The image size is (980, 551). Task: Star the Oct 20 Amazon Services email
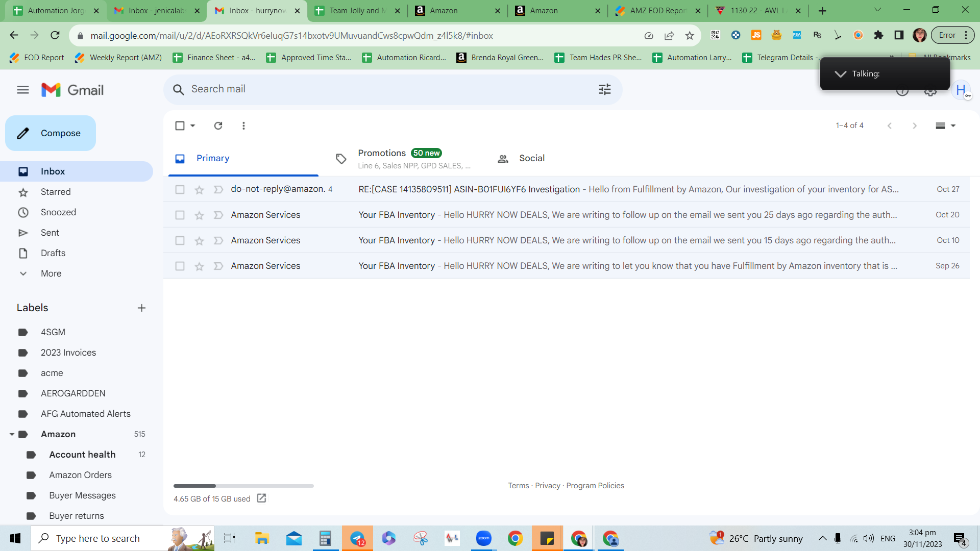tap(199, 215)
